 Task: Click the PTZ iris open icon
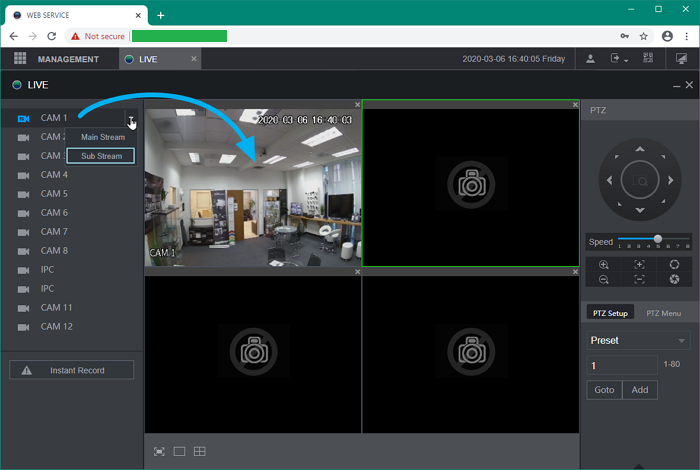[x=675, y=265]
